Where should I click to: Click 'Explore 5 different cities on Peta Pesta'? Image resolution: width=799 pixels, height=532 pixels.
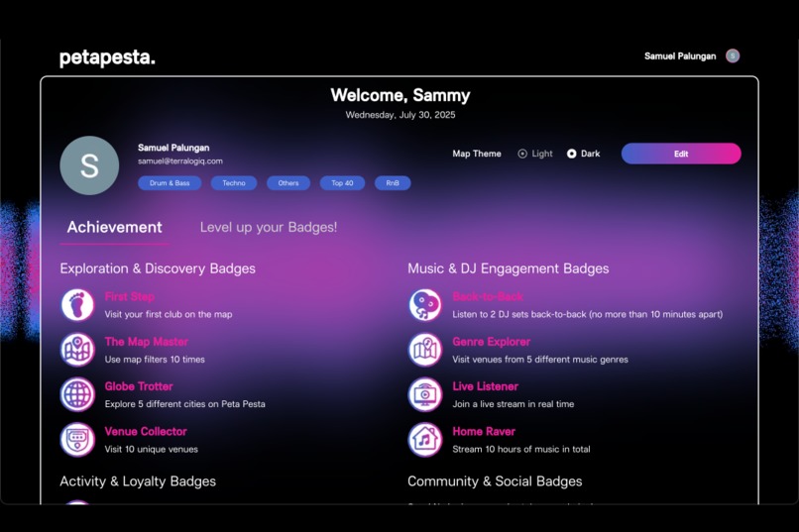tap(185, 404)
